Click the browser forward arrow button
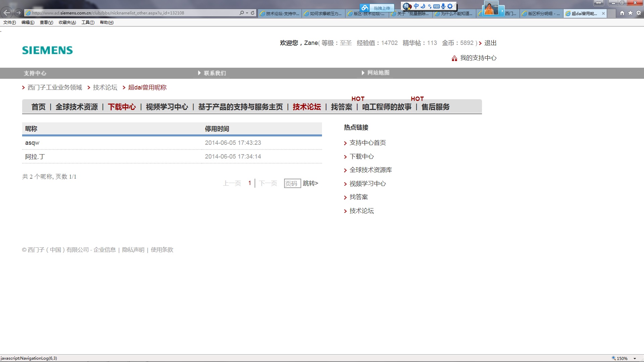The image size is (644, 362). pyautogui.click(x=18, y=13)
